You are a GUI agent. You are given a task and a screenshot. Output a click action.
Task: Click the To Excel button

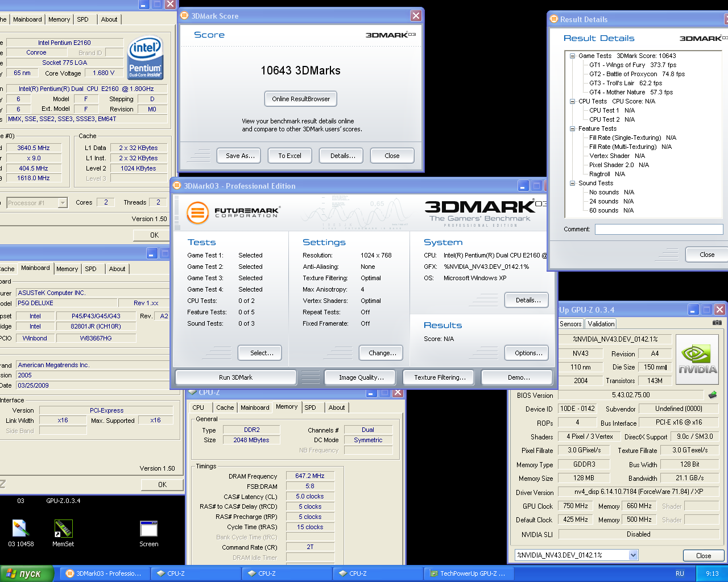[x=289, y=156]
